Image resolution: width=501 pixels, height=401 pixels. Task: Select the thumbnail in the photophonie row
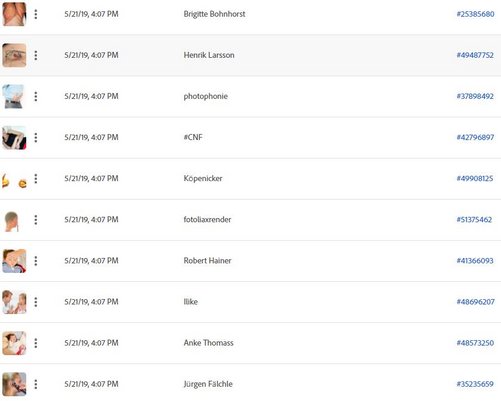click(14, 96)
